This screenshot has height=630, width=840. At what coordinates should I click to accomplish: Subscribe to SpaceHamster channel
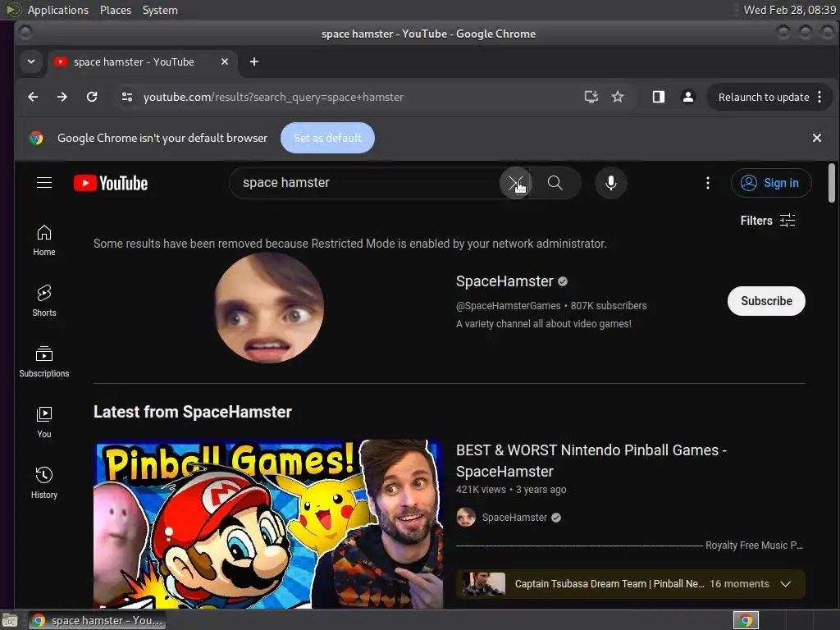coord(766,301)
